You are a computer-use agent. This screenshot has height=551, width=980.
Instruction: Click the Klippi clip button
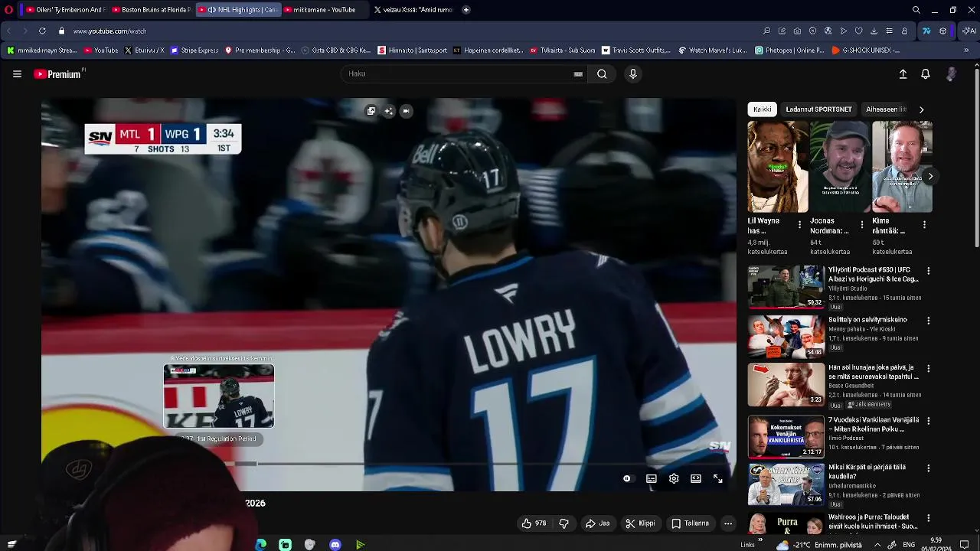coord(640,523)
